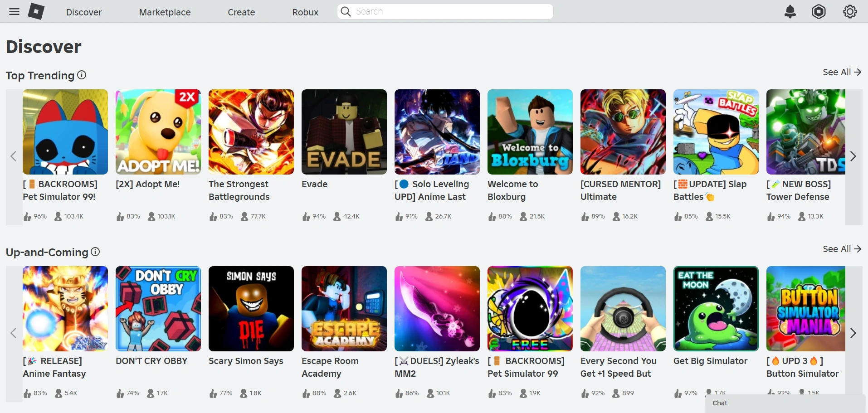
Task: Open the Scary Simon Says thumbnail
Action: (x=251, y=309)
